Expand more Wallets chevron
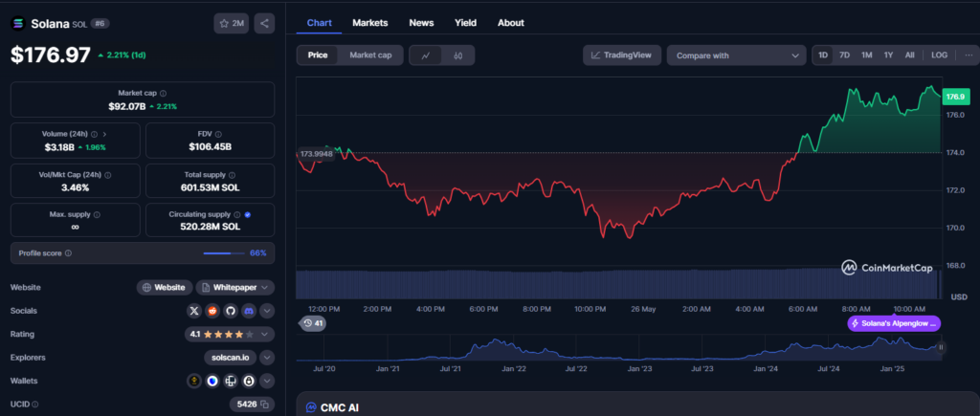This screenshot has width=980, height=416. [267, 381]
